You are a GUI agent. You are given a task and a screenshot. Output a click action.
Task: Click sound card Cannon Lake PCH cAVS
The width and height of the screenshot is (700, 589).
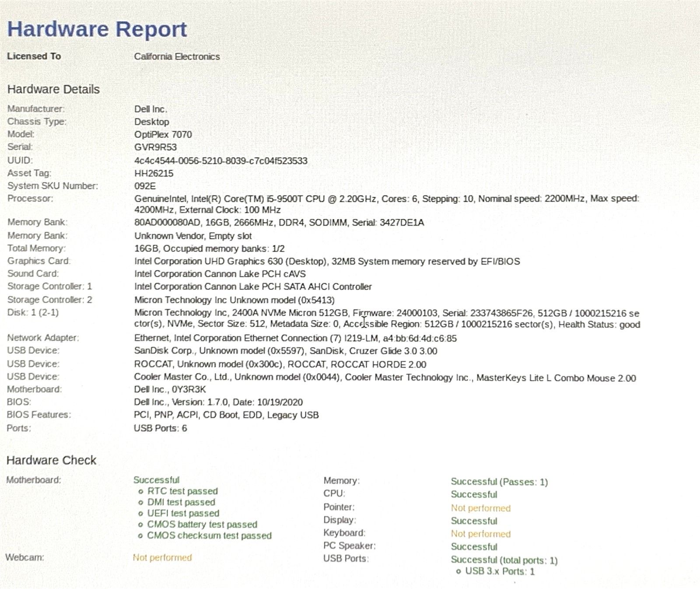pos(220,274)
